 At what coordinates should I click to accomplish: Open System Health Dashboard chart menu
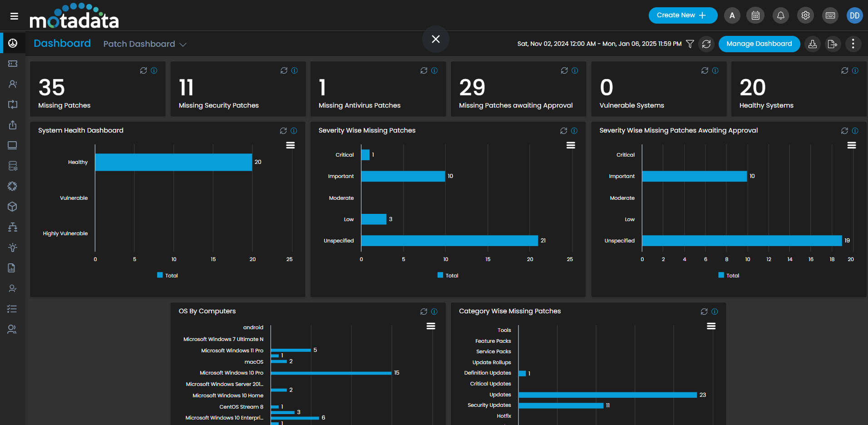tap(291, 145)
